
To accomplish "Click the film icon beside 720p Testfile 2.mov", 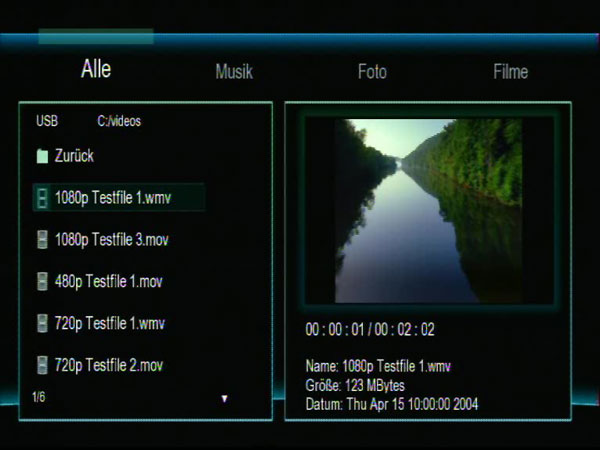I will [x=42, y=365].
